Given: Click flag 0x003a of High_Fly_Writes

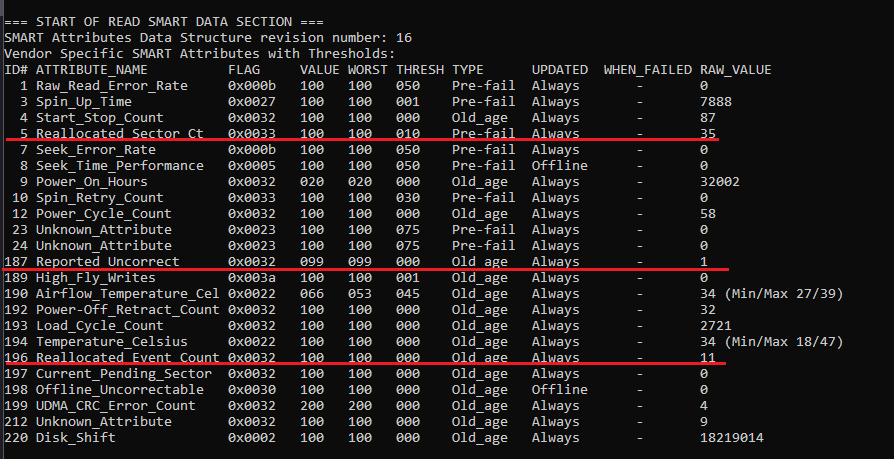Looking at the screenshot, I should point(251,278).
